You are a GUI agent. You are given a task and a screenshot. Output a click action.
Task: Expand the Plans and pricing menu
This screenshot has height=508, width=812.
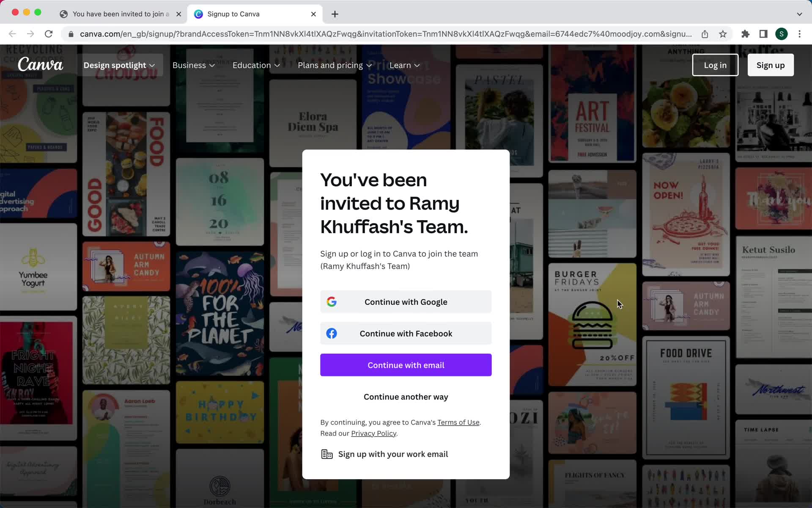(x=335, y=65)
